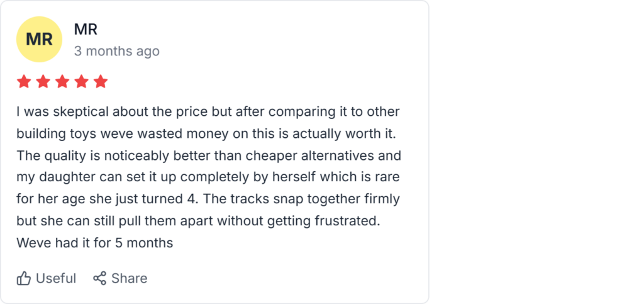Select the second red rating star

point(43,82)
